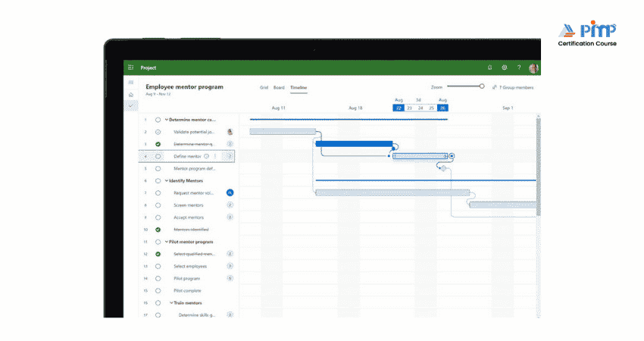Select the Screen mentors task name

pos(189,205)
